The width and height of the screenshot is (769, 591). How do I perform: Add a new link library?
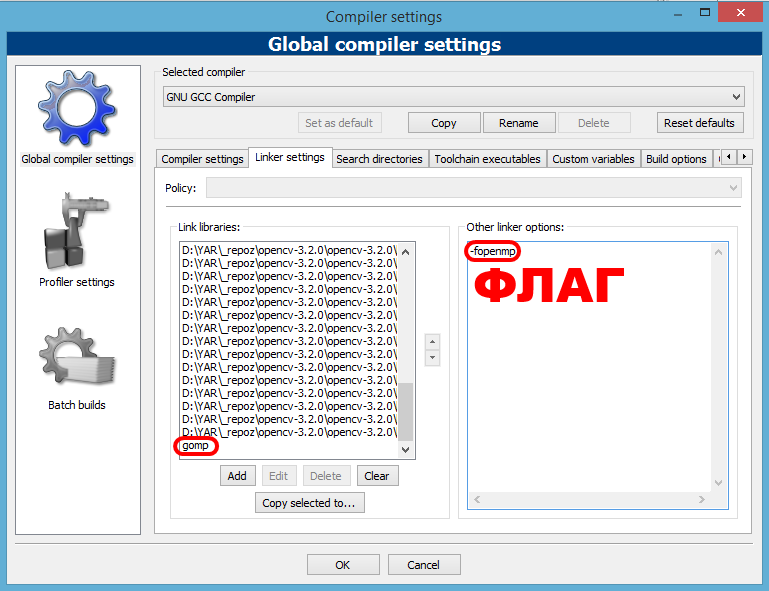point(237,476)
